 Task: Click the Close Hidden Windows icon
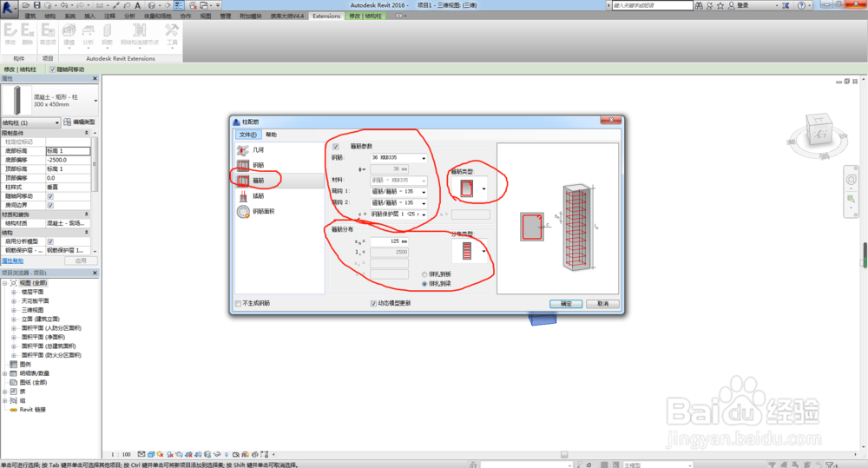[x=193, y=5]
